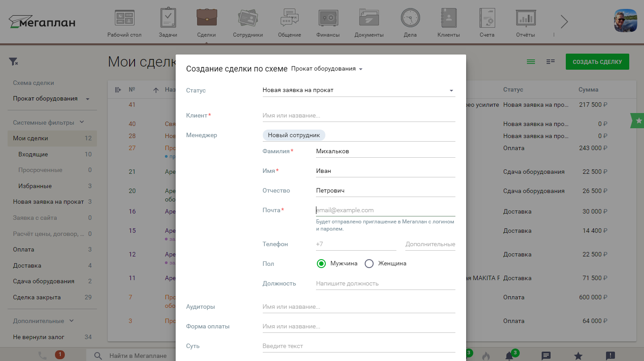Viewport: 644px width, 361px height.
Task: Clear filters with the funnel icon
Action: pyautogui.click(x=13, y=62)
